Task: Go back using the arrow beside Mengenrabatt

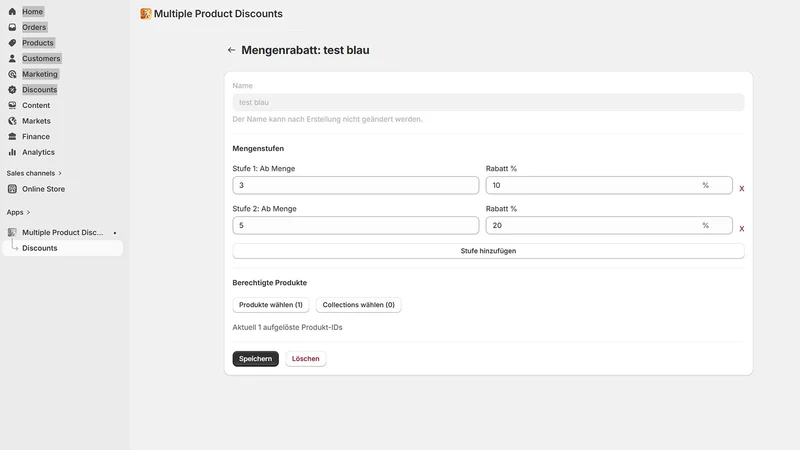Action: coord(231,50)
